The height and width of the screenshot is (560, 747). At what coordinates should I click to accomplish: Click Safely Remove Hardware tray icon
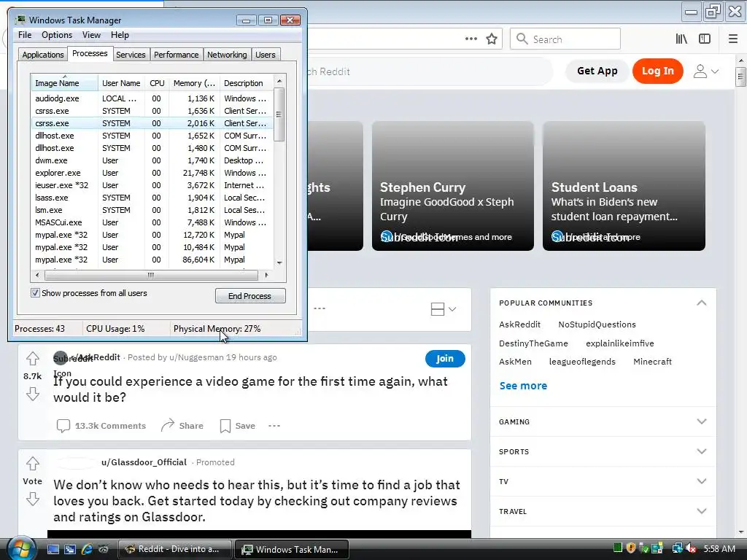click(x=644, y=548)
